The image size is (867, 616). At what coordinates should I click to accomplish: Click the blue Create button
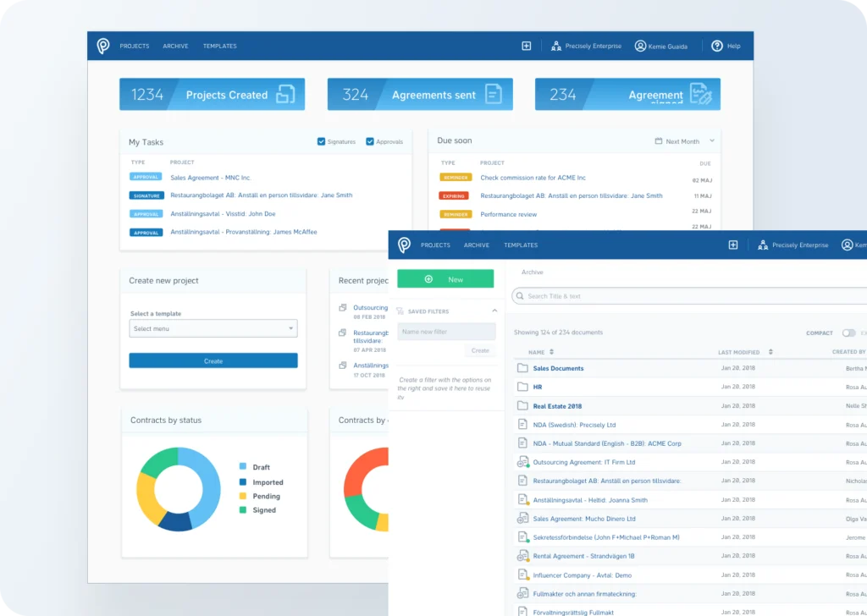coord(213,360)
